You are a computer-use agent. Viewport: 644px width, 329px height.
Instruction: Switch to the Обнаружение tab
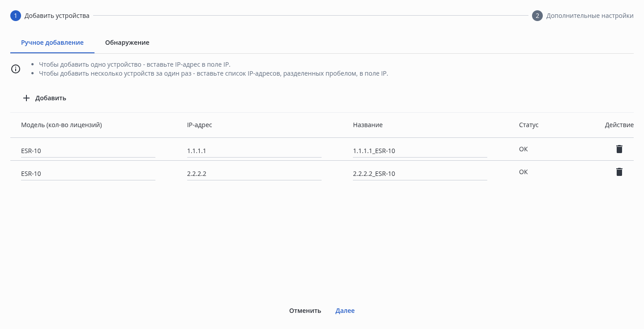127,43
